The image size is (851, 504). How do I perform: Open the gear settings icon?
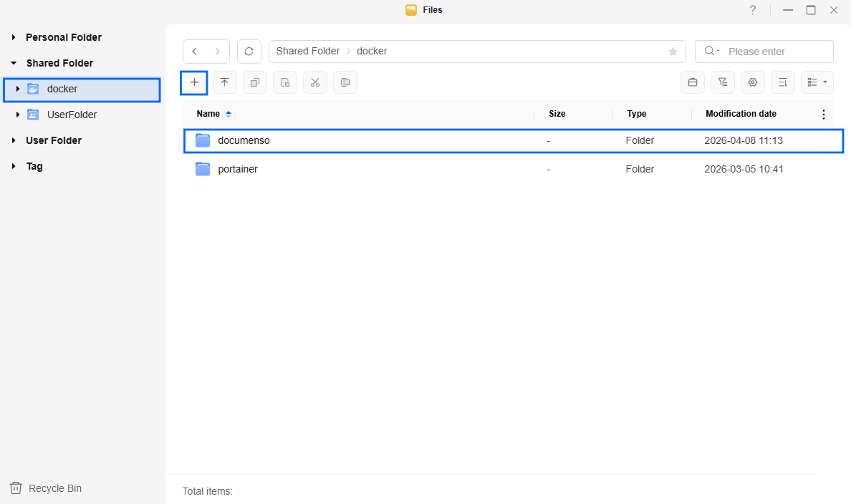(x=752, y=82)
